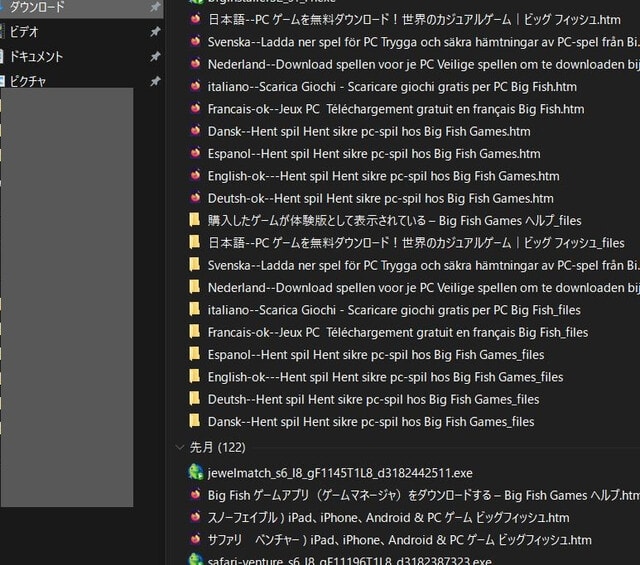Screen dimensions: 640x565
Task: Open ピクチャ in the sidebar
Action: click(28, 81)
